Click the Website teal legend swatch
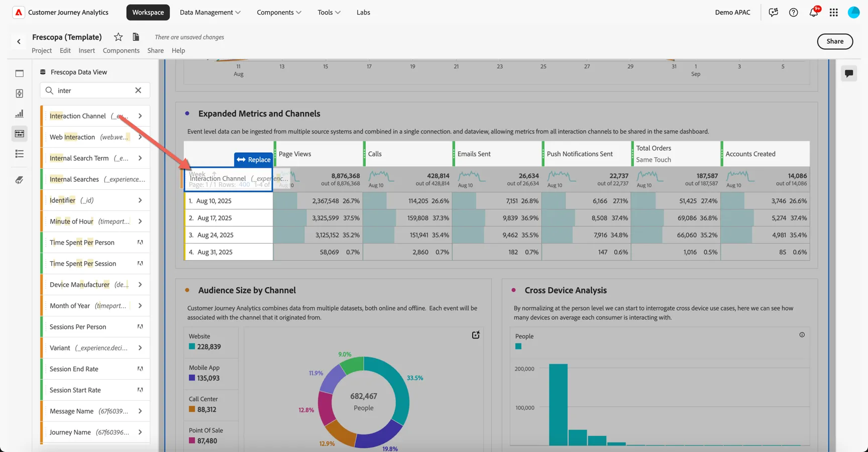 (x=192, y=347)
